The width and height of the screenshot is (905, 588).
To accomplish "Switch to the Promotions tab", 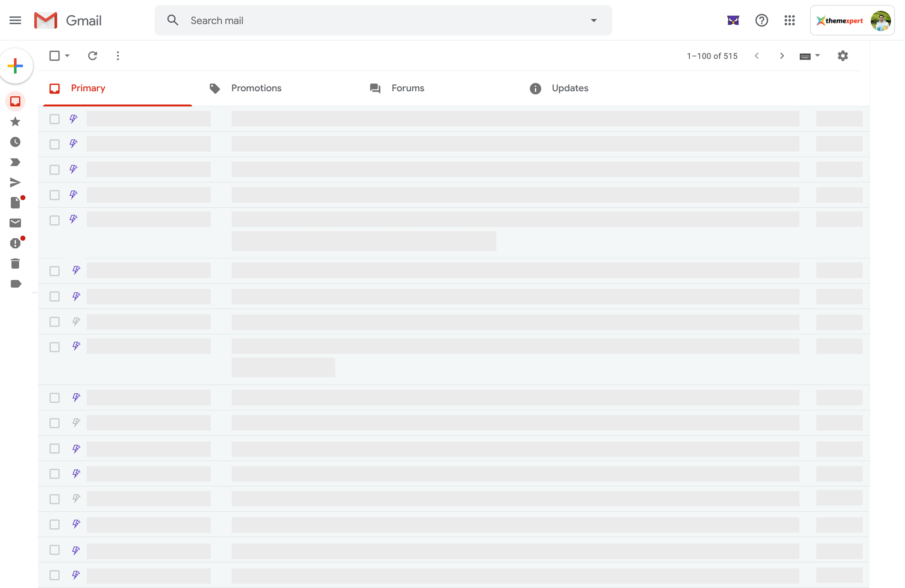I will [x=256, y=88].
